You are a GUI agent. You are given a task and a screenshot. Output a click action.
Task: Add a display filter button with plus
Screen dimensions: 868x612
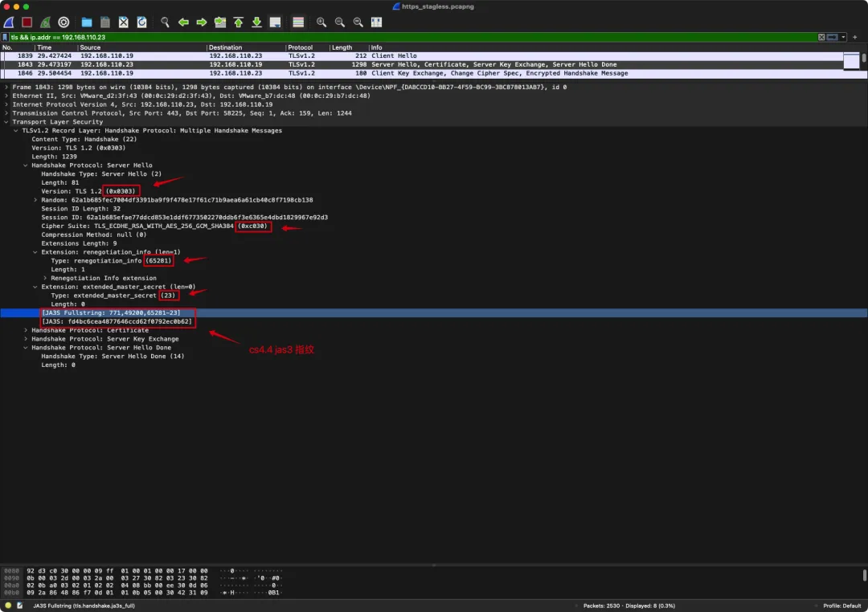tap(854, 37)
